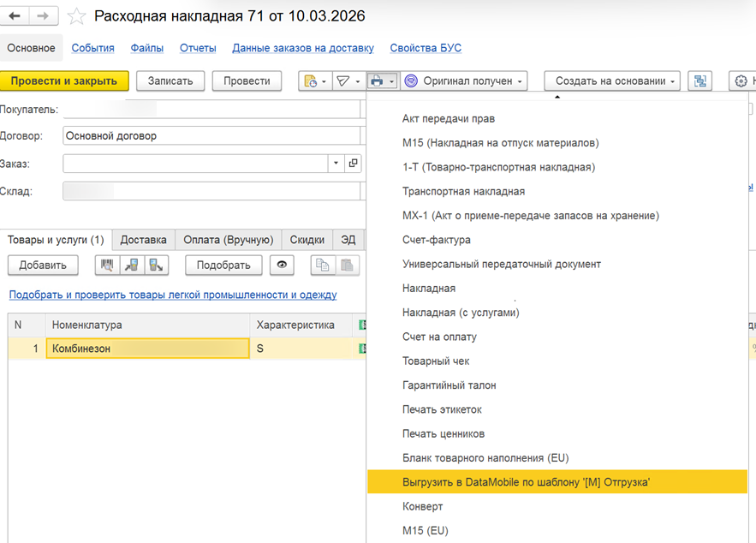Open the Скидки tab
756x543 pixels.
(x=307, y=240)
